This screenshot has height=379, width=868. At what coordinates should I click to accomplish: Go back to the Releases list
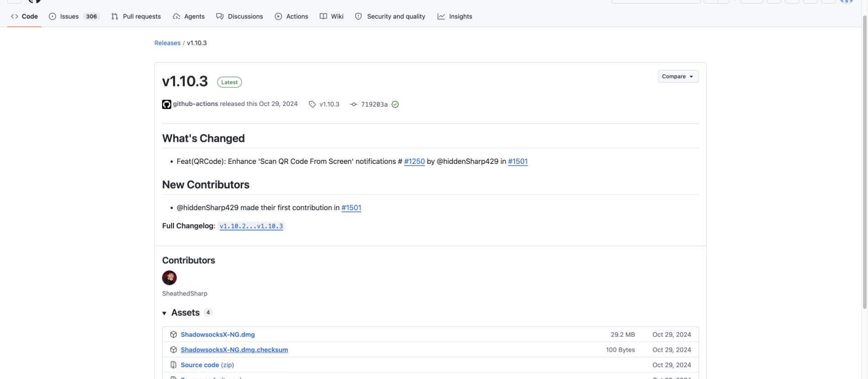click(167, 43)
